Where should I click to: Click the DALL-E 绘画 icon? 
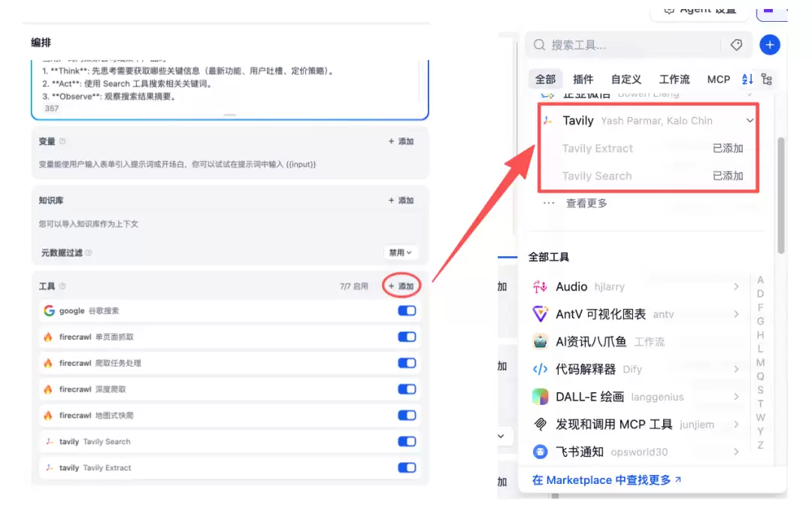click(x=540, y=397)
